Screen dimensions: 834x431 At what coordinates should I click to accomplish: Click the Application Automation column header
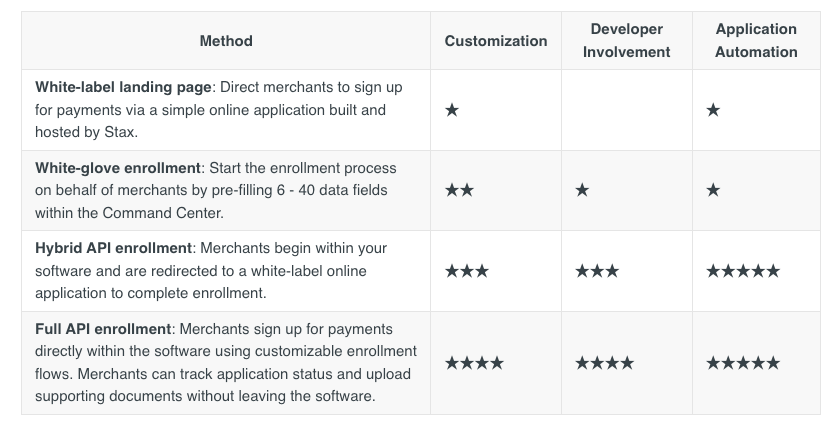756,40
